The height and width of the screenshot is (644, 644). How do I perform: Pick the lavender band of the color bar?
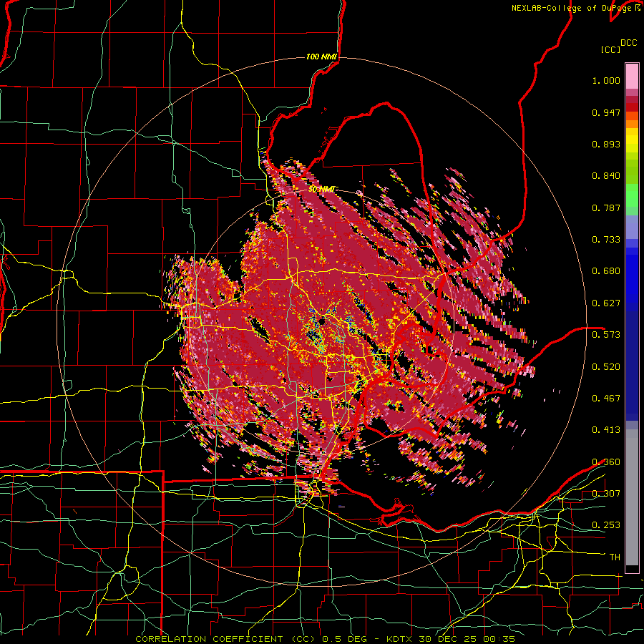[632, 227]
